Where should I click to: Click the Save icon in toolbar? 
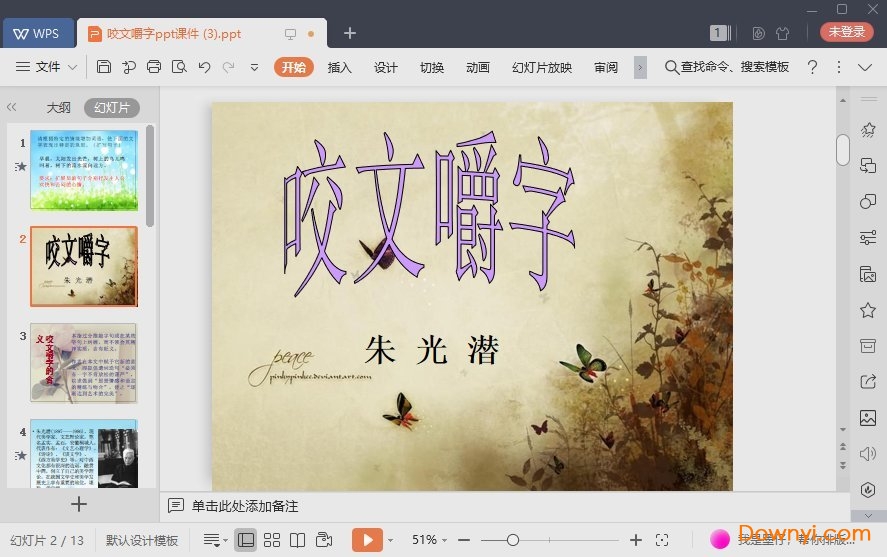click(x=104, y=67)
